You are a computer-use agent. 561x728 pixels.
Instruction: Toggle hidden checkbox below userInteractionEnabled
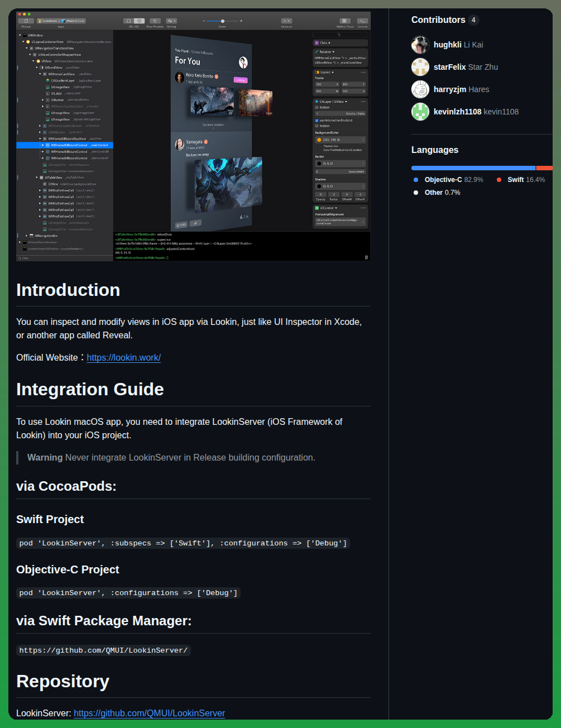point(317,126)
